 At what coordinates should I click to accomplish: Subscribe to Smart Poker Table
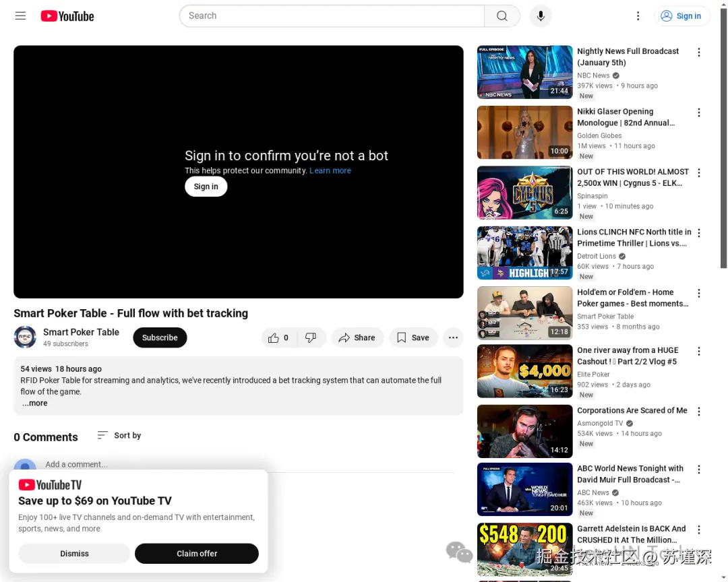(160, 337)
